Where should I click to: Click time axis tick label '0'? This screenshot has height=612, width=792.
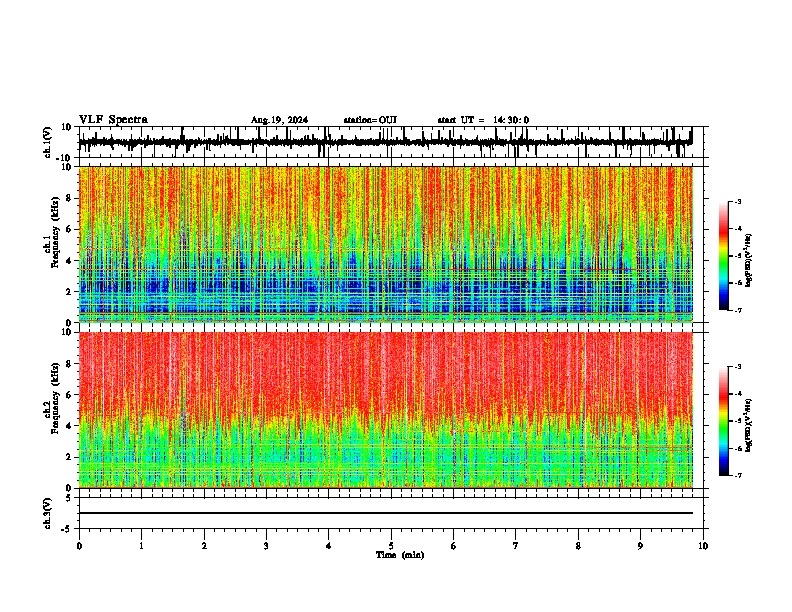click(79, 546)
